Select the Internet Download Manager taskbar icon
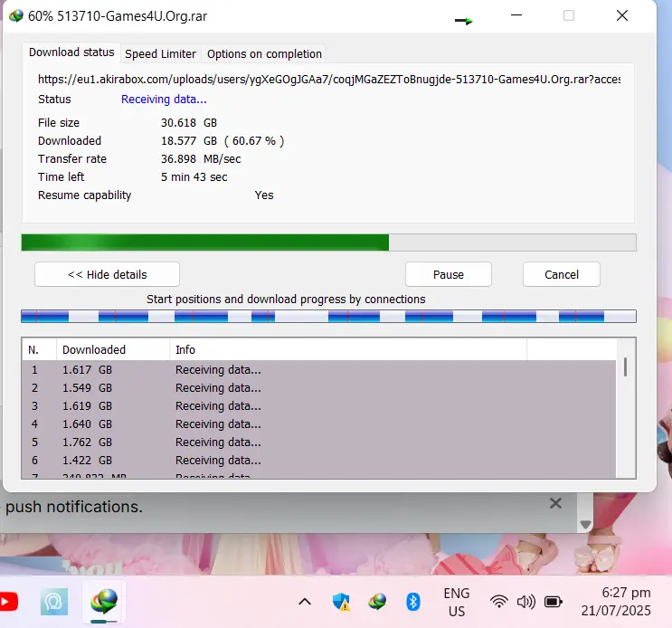 coord(104,602)
